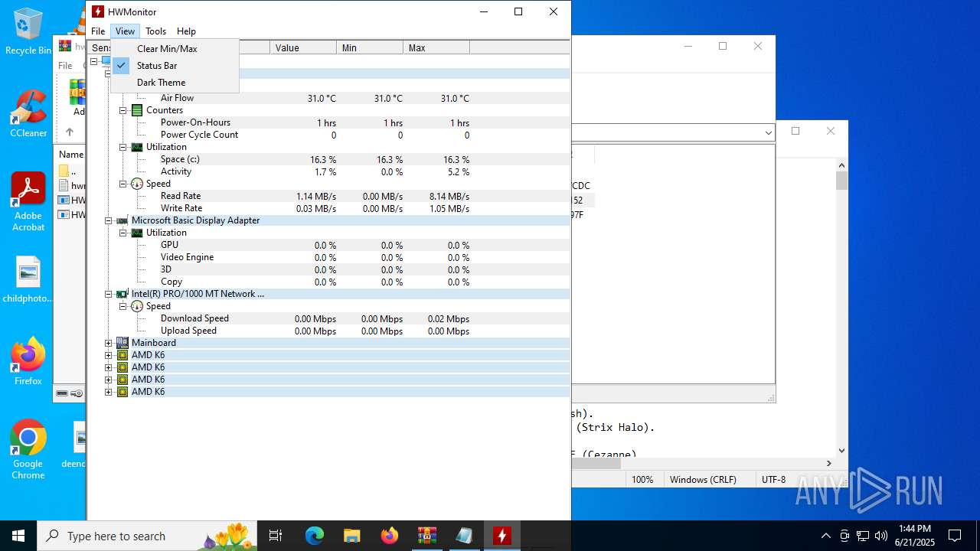Click the HWMonitor title bar logo
Image resolution: width=980 pixels, height=551 pixels.
point(98,11)
